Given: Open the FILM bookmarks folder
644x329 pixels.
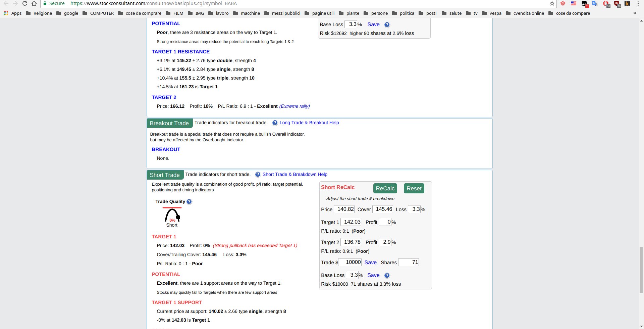Looking at the screenshot, I should [x=174, y=13].
